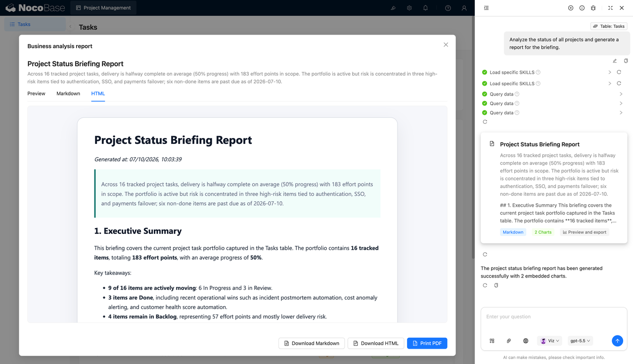Expand the first Query data step
Image resolution: width=633 pixels, height=364 pixels.
(x=621, y=94)
